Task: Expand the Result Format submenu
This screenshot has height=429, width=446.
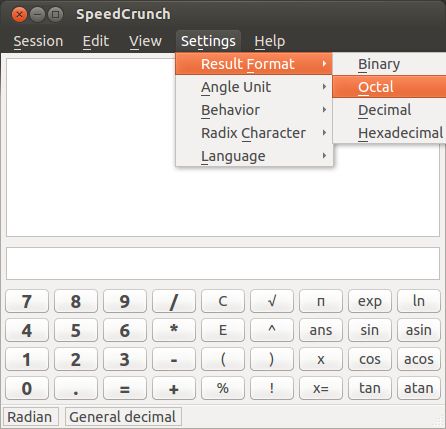Action: [x=254, y=64]
